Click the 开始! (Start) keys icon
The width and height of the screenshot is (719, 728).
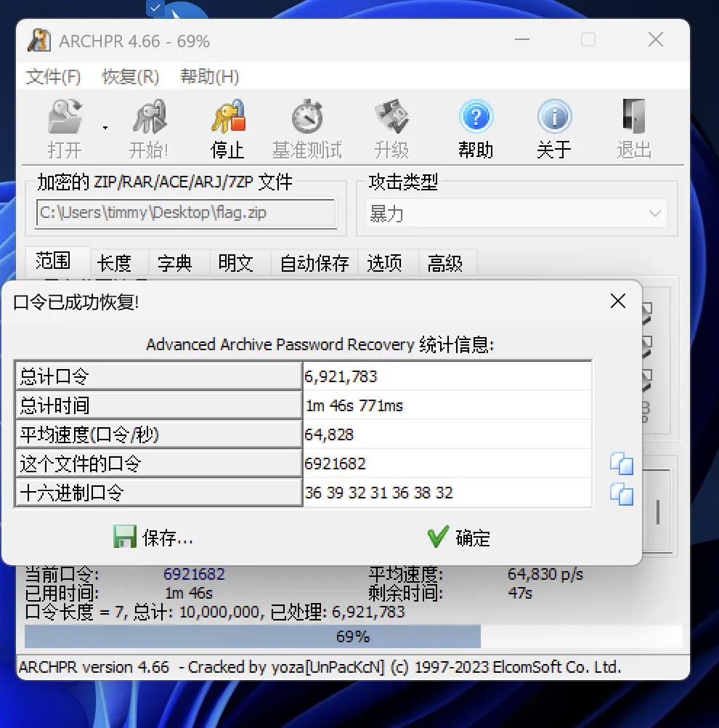coord(149,119)
